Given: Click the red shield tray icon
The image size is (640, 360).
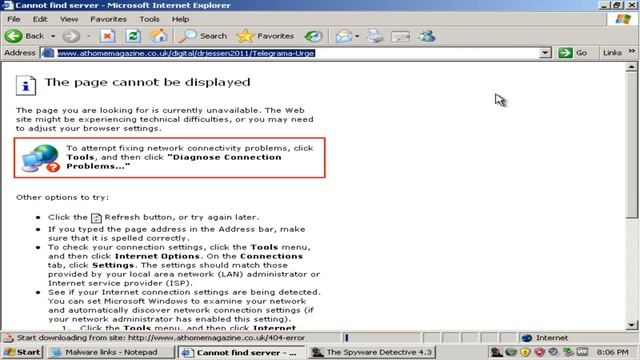Looking at the screenshot, I should tap(540, 352).
